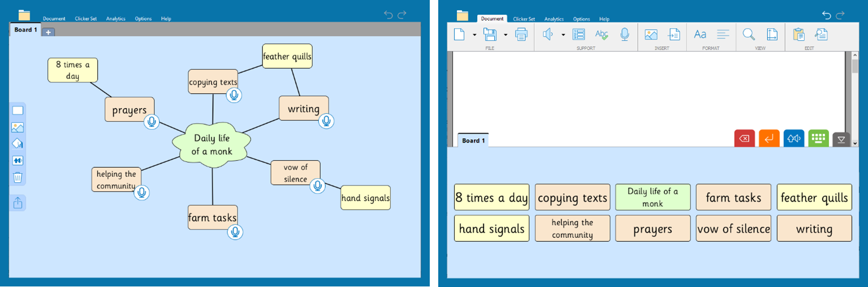Toggle the microphone recording on the 'prayers' node
The image size is (868, 287).
[x=151, y=122]
